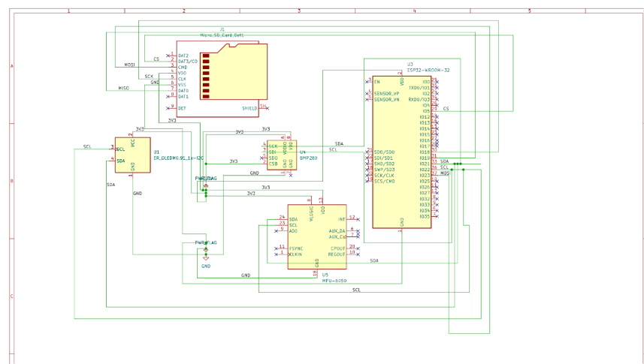644x364 pixels.
Task: Click the 3V3 label on the CSB wire
Action: point(234,161)
